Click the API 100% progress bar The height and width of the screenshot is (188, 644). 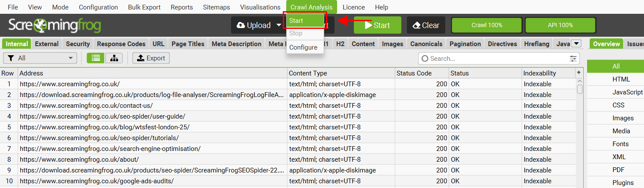(x=560, y=25)
